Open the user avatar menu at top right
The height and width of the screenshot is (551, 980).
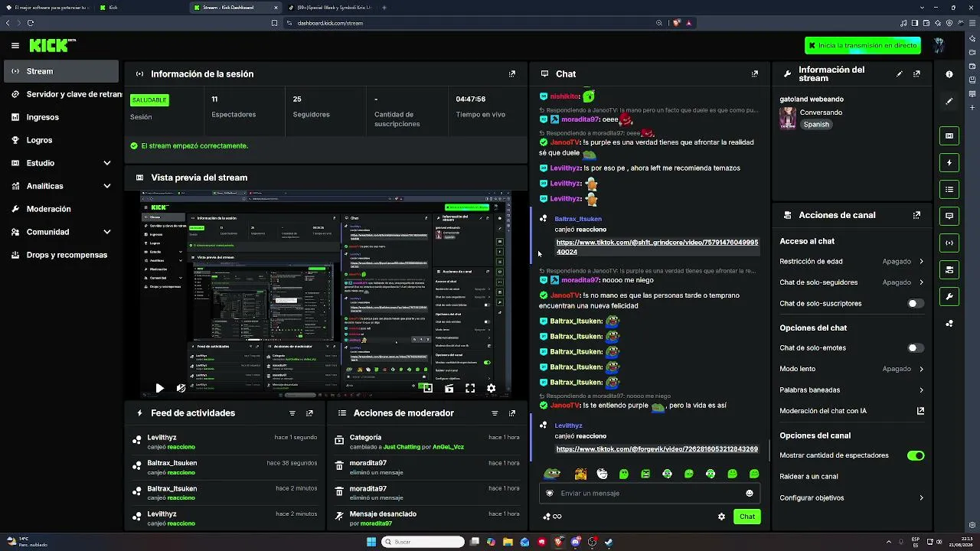pyautogui.click(x=939, y=44)
